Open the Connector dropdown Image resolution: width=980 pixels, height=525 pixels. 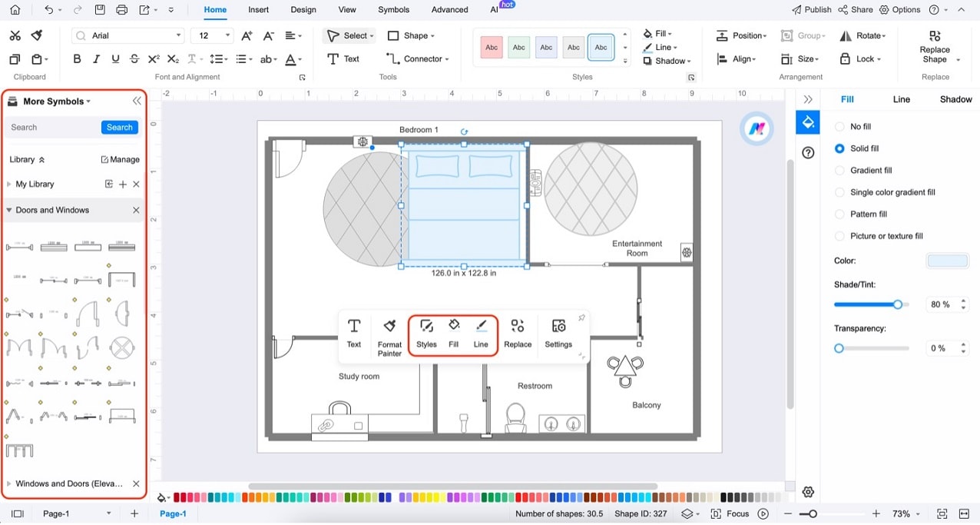pos(447,59)
